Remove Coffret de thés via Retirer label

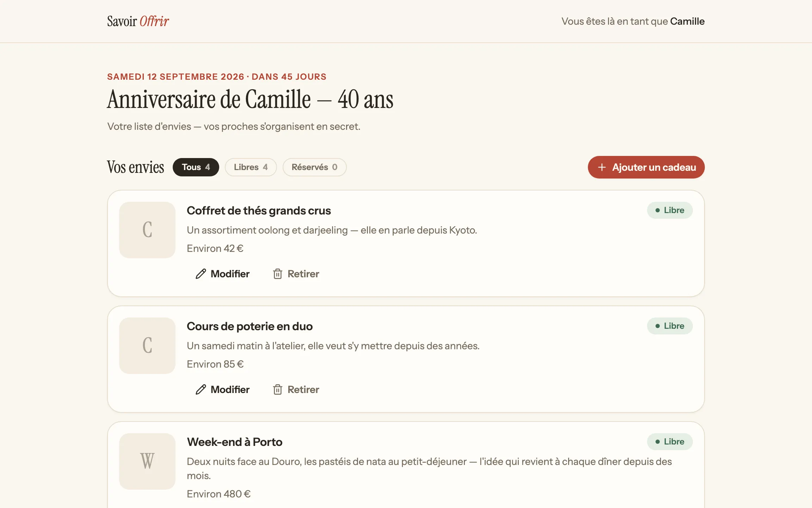pos(303,274)
